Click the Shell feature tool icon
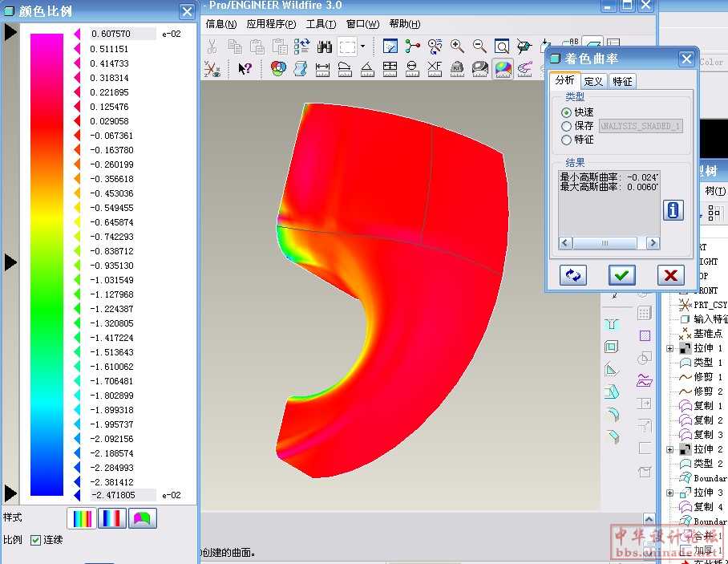728x564 pixels. click(x=612, y=347)
